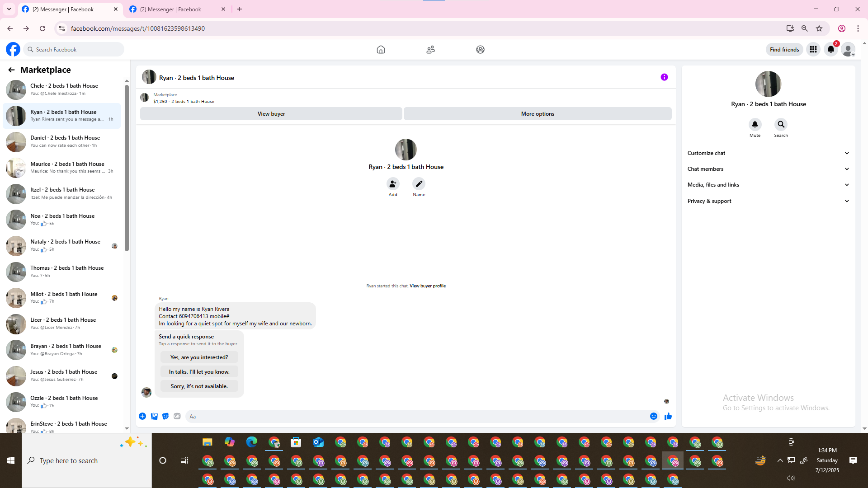Expand Chat members section
This screenshot has height=488, width=868.
click(768, 169)
